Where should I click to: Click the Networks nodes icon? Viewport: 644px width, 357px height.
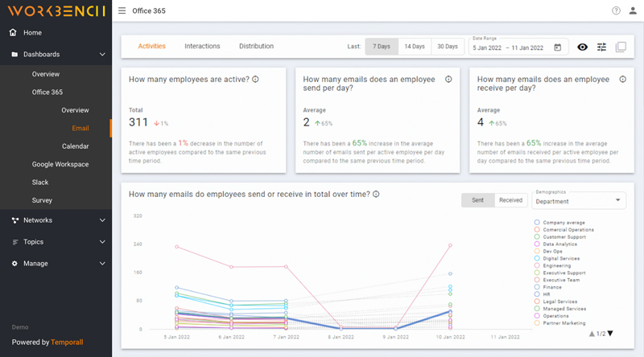coord(15,220)
